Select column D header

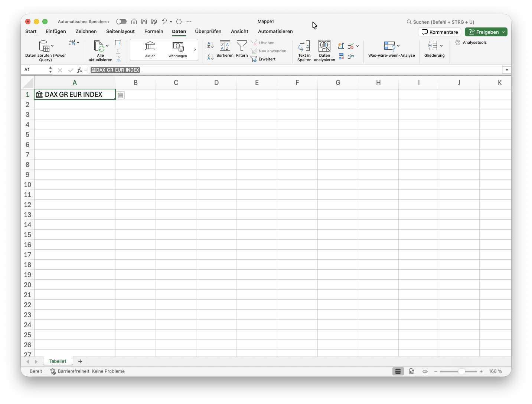tap(216, 83)
